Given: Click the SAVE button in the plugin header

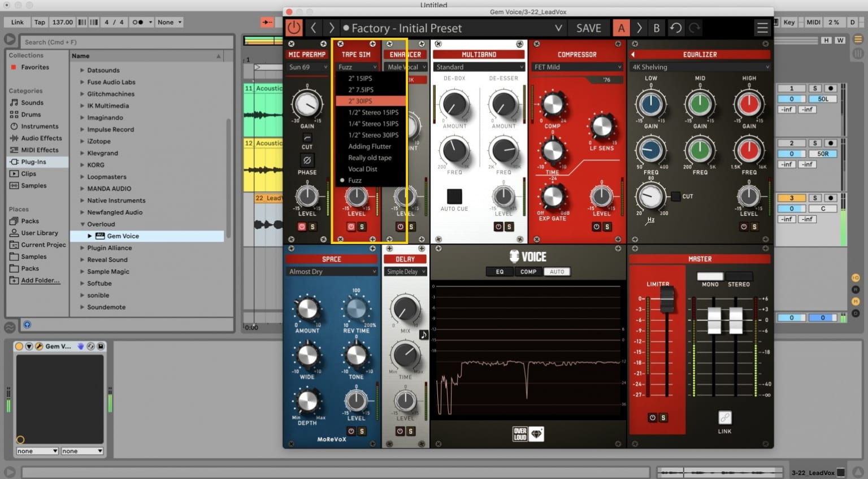Looking at the screenshot, I should click(x=588, y=27).
